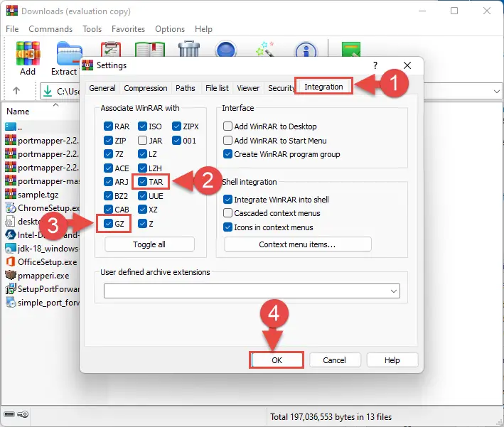Click the Help button in Settings dialog
The image size is (504, 427).
392,360
